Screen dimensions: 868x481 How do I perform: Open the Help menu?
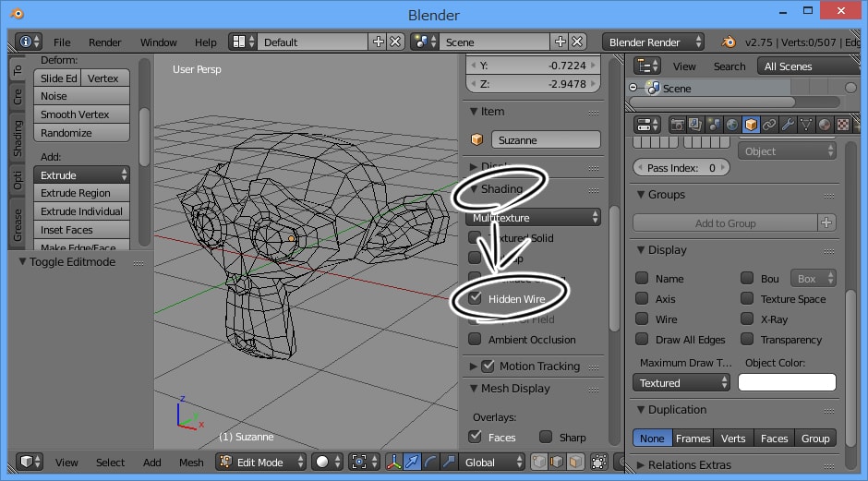click(205, 42)
